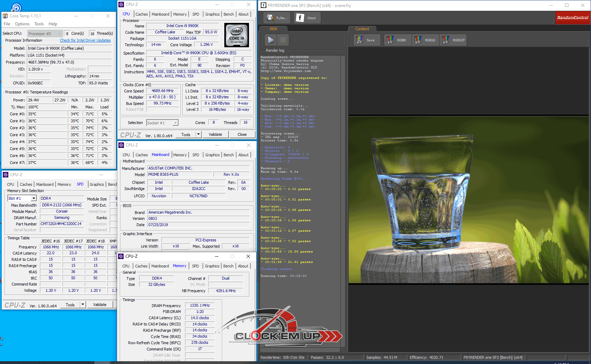Open Tools dropdown arrow beside Validate in CPU tab window

(198, 134)
